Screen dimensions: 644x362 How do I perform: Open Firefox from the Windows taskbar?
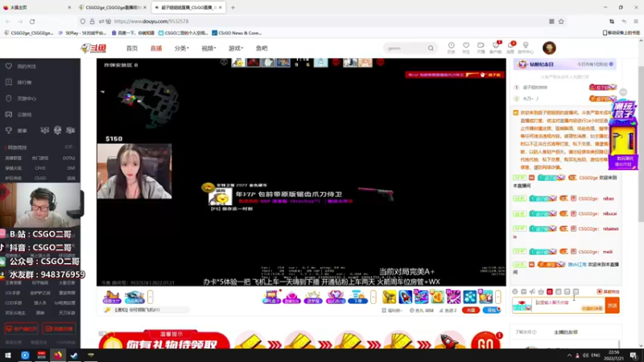(x=58, y=356)
